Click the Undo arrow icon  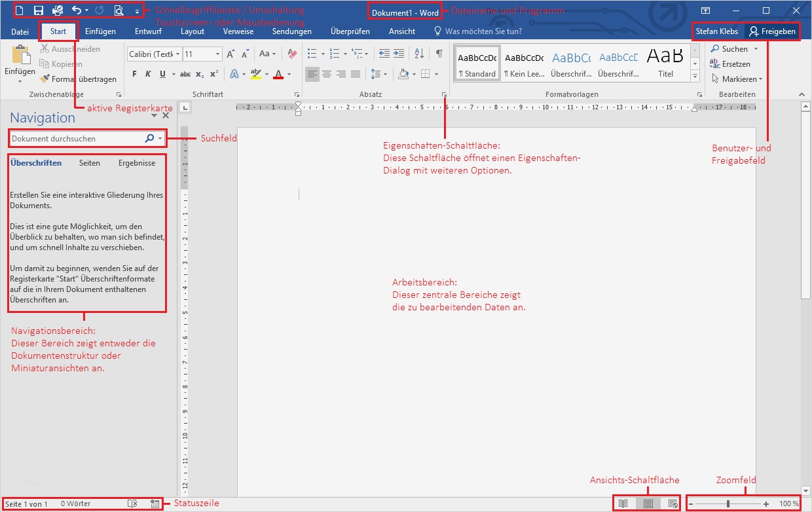tap(77, 10)
